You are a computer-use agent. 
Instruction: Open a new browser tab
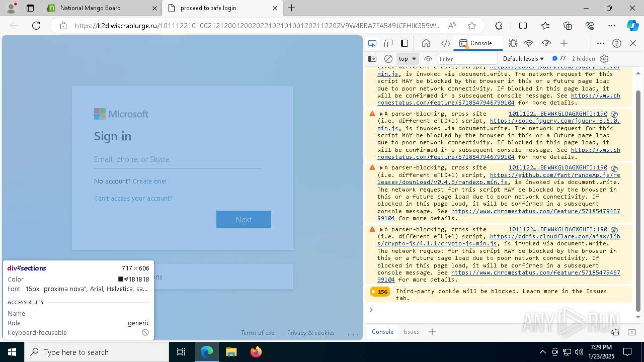pos(292,8)
